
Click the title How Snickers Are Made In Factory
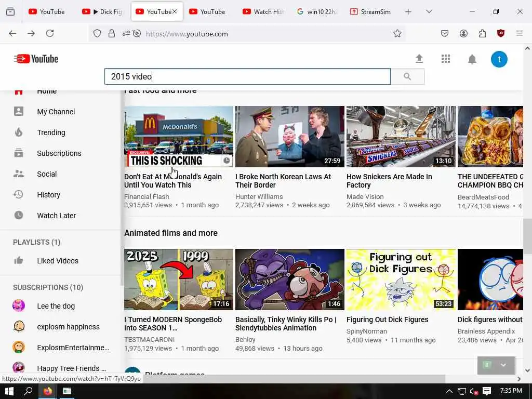coord(389,181)
